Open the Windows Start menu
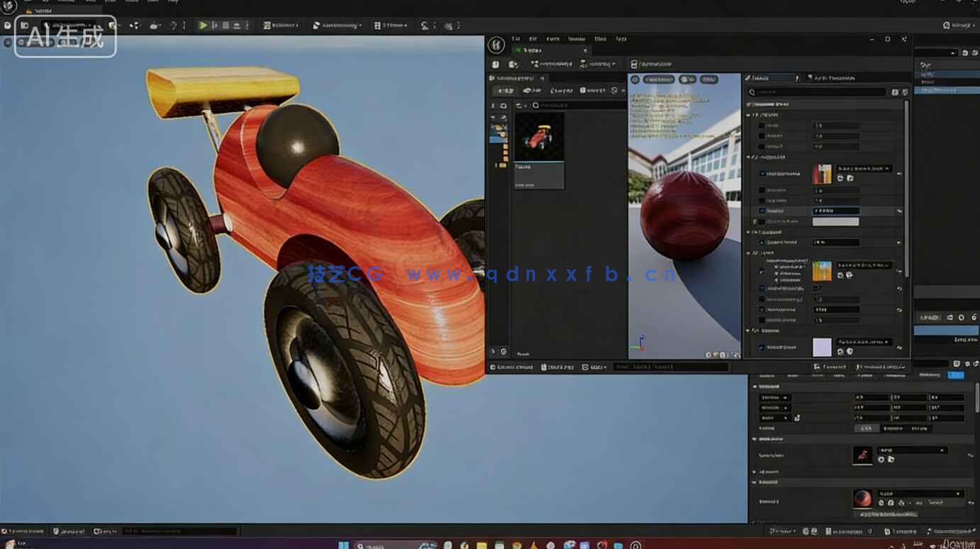 [x=343, y=545]
